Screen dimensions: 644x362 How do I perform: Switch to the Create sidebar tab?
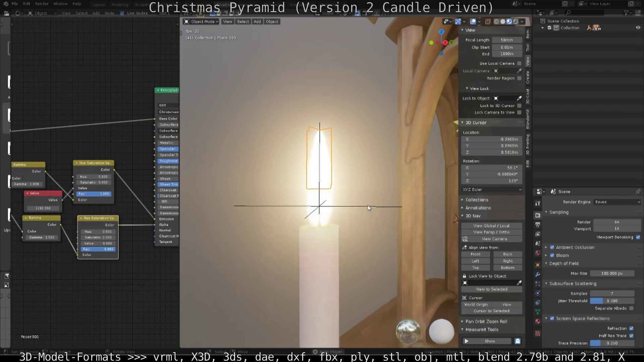(528, 77)
